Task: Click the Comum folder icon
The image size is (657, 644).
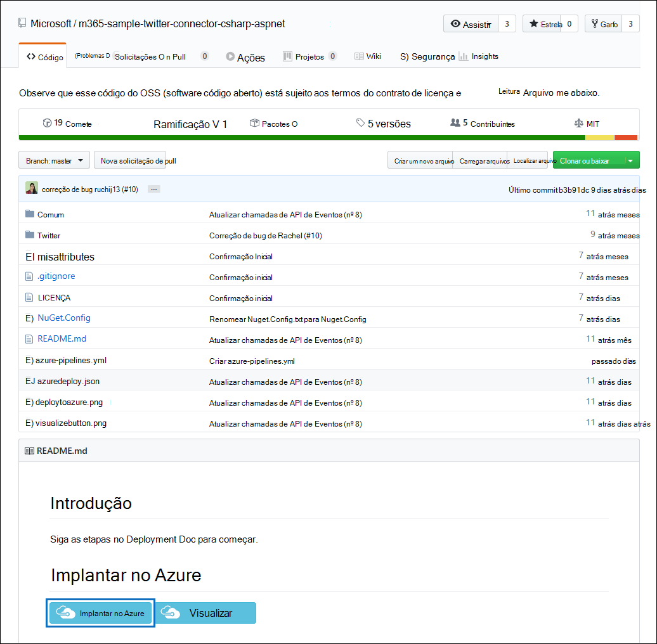Action: click(30, 214)
